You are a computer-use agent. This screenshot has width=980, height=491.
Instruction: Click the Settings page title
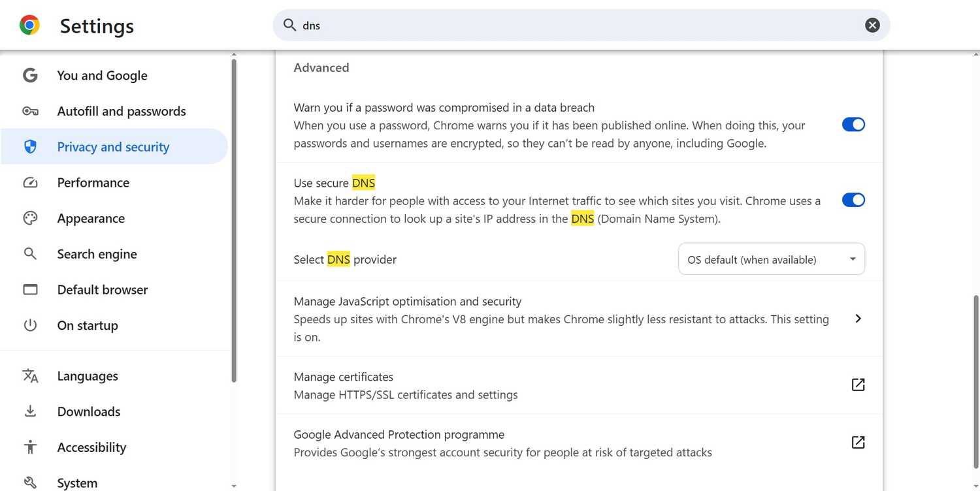coord(97,26)
